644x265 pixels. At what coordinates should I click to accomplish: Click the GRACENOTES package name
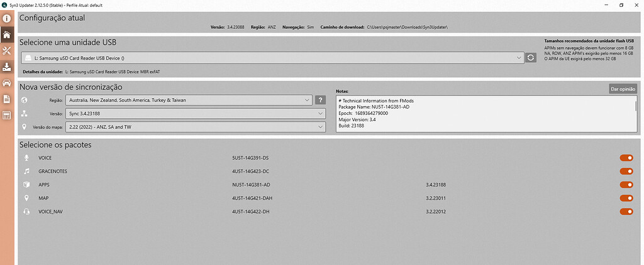[53, 171]
